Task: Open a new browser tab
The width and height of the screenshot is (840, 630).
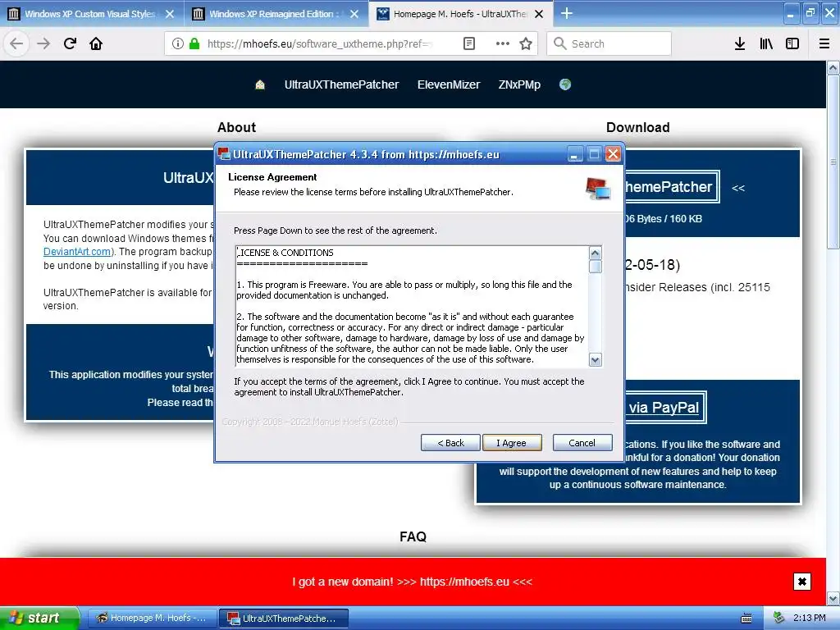Action: click(566, 13)
